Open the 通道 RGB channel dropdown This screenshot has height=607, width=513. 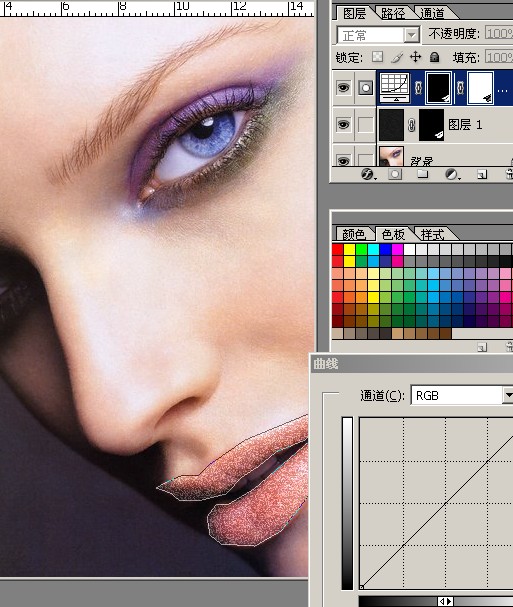(x=462, y=396)
